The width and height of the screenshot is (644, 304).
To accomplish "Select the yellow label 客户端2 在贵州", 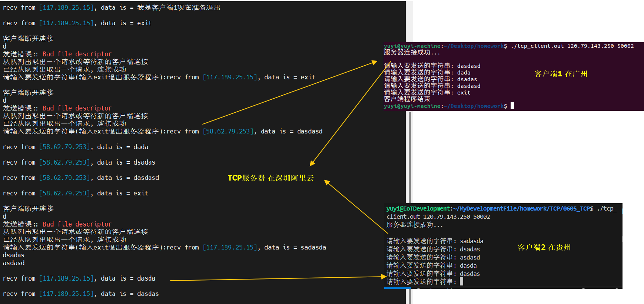I will [544, 247].
